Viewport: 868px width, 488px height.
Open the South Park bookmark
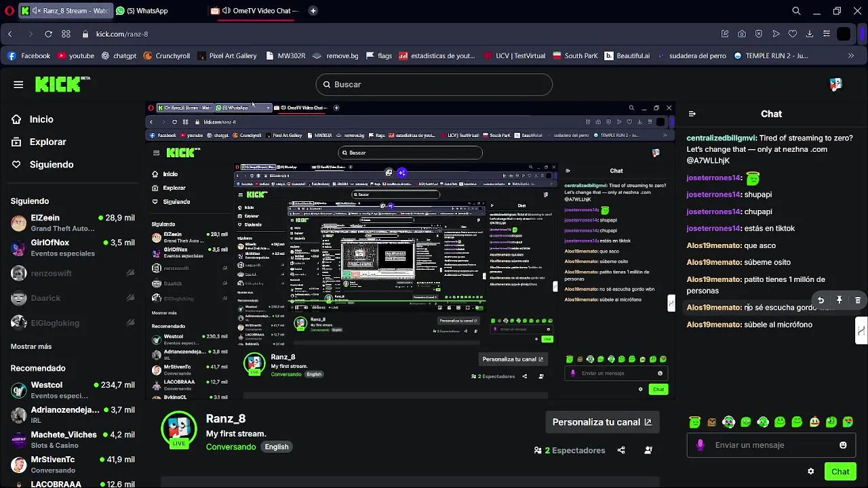coord(576,56)
